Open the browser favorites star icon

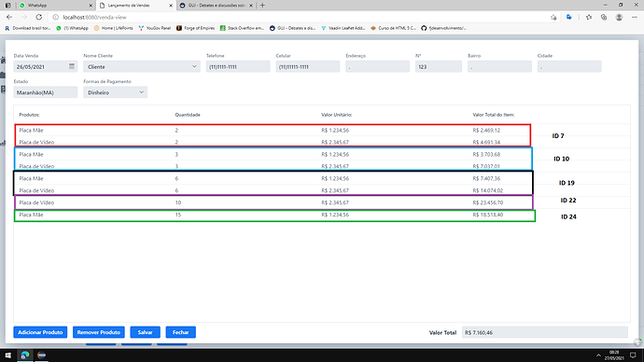[x=589, y=17]
